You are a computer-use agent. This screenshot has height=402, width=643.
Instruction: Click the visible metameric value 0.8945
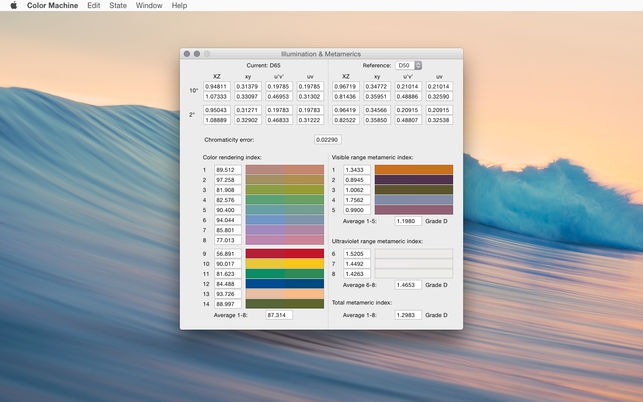coord(357,180)
